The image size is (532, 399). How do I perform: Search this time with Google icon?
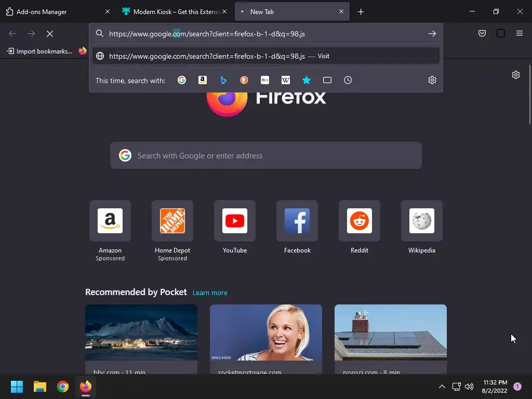tap(182, 80)
